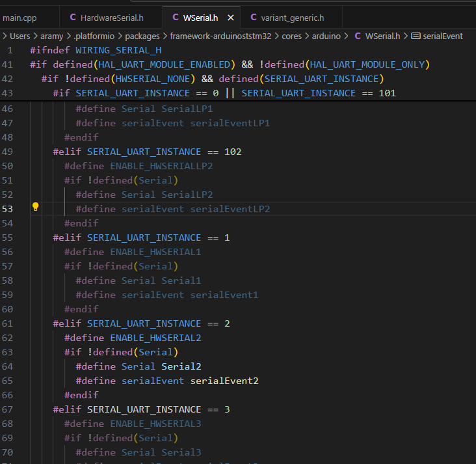The height and width of the screenshot is (464, 476).
Task: Open the framework-arduinoststm32 breadcrumb dropdown
Action: 220,36
